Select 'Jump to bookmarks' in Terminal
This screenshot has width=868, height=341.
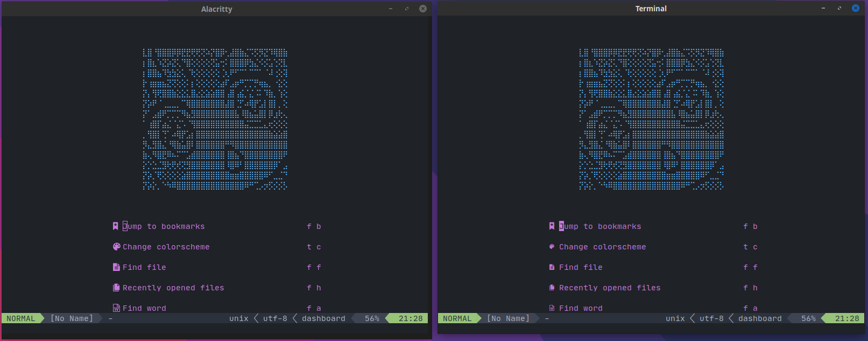tap(600, 226)
